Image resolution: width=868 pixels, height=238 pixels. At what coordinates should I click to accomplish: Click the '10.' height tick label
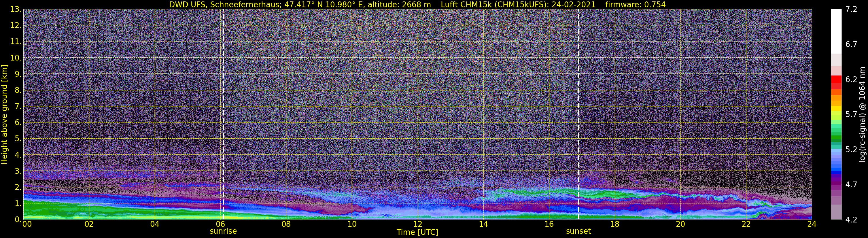(x=16, y=58)
